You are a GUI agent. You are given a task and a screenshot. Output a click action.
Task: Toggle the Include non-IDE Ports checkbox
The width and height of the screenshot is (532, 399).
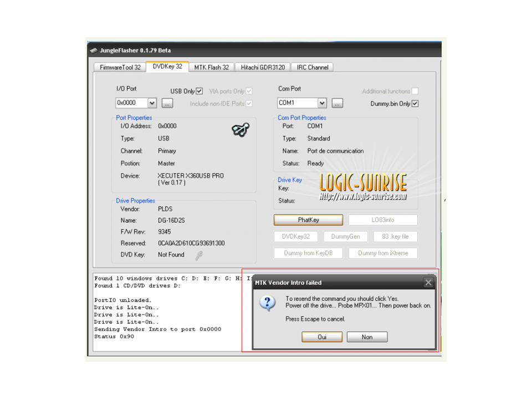click(x=249, y=104)
